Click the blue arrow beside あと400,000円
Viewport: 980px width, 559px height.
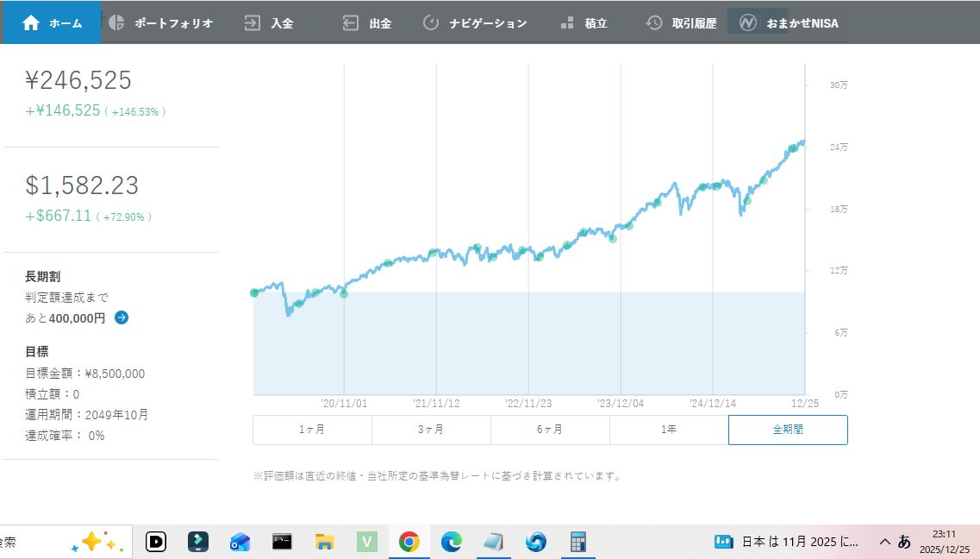122,317
